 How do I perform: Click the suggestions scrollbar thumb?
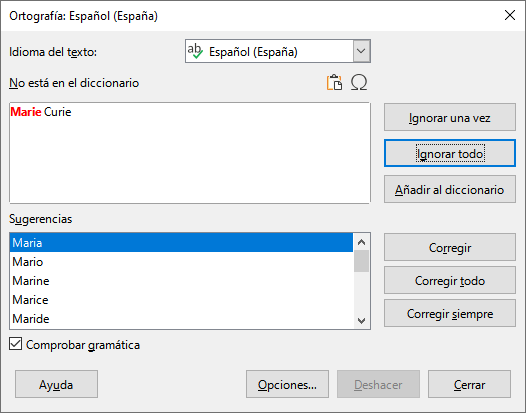click(x=361, y=261)
